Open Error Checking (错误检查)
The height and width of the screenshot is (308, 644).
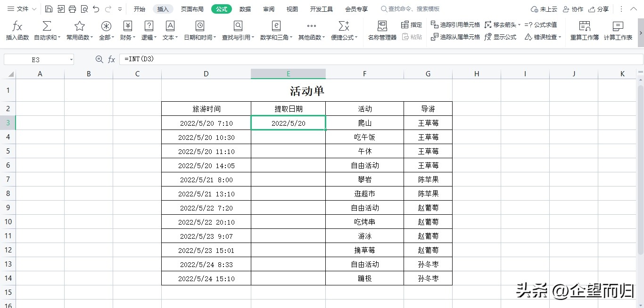tap(543, 37)
